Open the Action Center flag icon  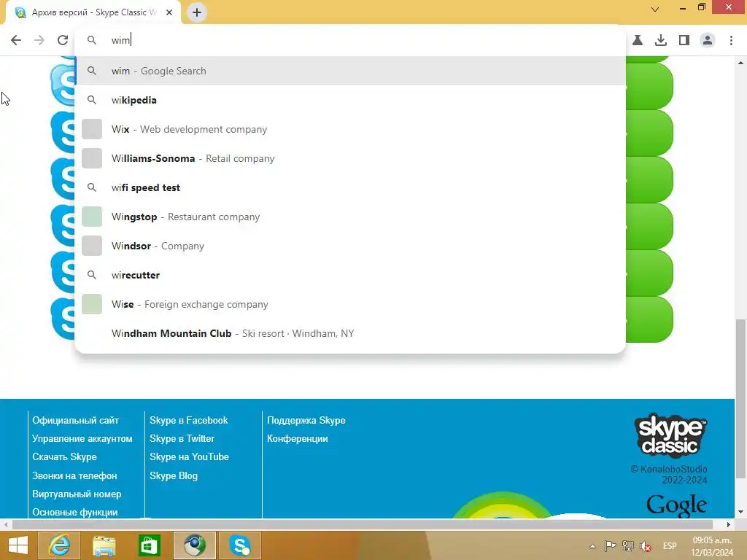pos(610,546)
